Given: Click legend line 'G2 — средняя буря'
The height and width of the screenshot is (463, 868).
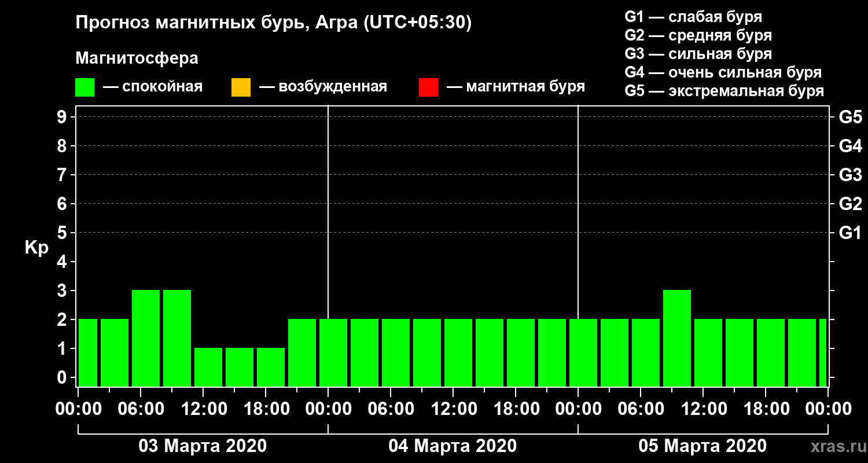Looking at the screenshot, I should [x=698, y=35].
